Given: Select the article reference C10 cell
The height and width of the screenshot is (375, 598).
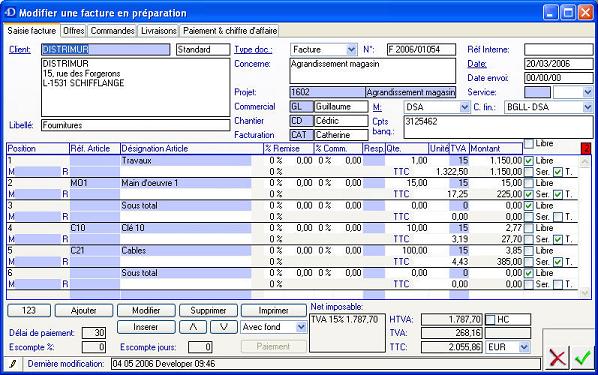Looking at the screenshot, I should pos(95,228).
